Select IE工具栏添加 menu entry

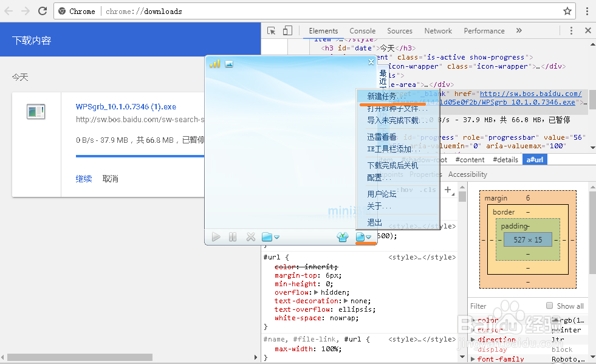tap(398, 149)
